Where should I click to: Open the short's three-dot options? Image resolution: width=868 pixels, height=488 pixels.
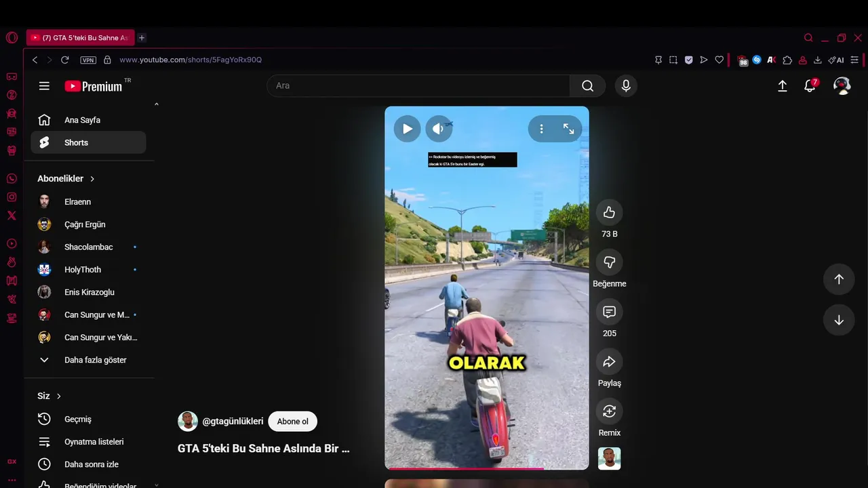(x=541, y=129)
